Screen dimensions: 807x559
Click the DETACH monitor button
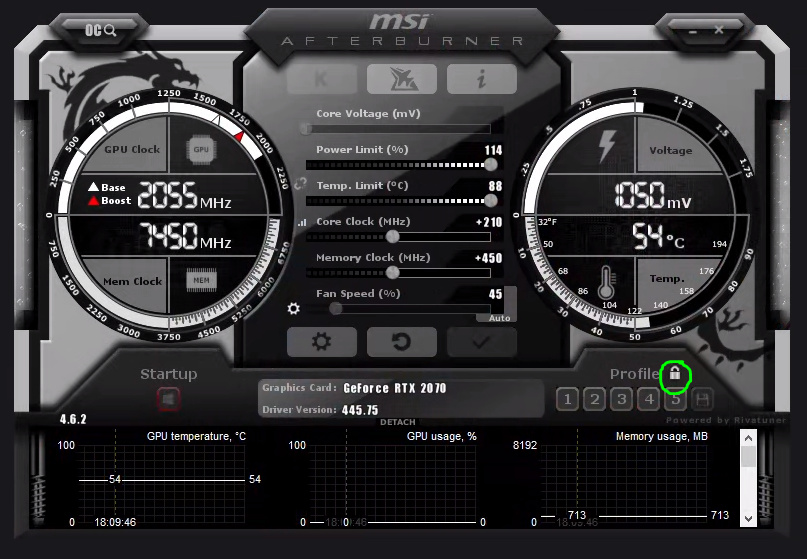click(398, 422)
